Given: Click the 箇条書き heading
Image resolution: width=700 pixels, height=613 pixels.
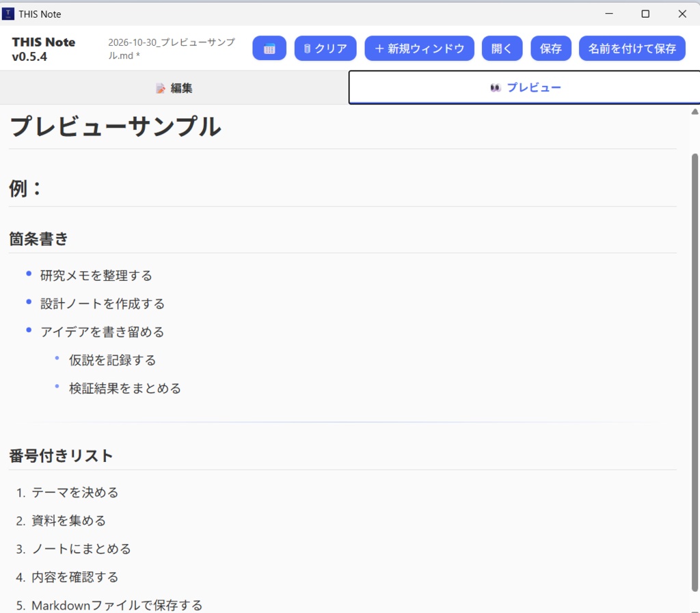Looking at the screenshot, I should (x=39, y=239).
